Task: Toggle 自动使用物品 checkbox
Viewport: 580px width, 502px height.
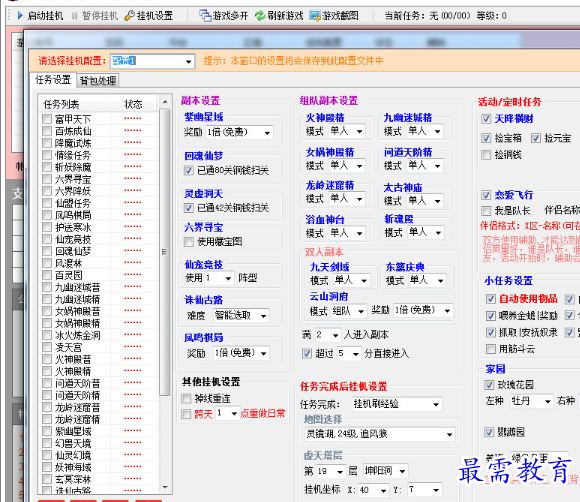Action: 491,299
